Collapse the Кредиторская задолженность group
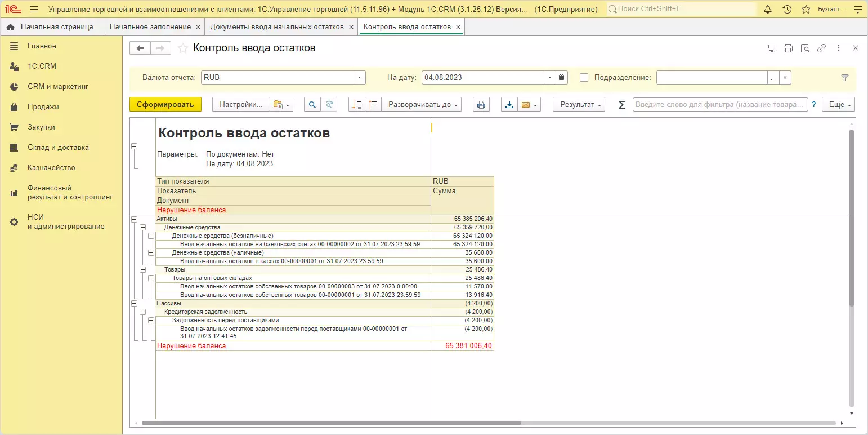 pos(142,312)
